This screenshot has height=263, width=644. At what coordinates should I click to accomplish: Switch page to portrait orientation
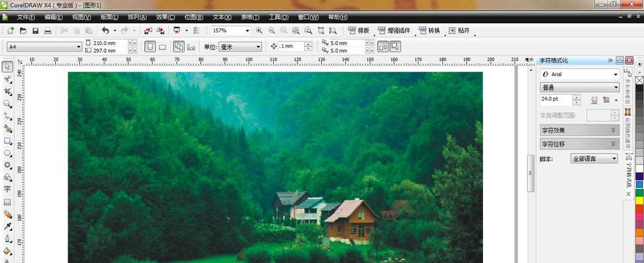point(150,46)
